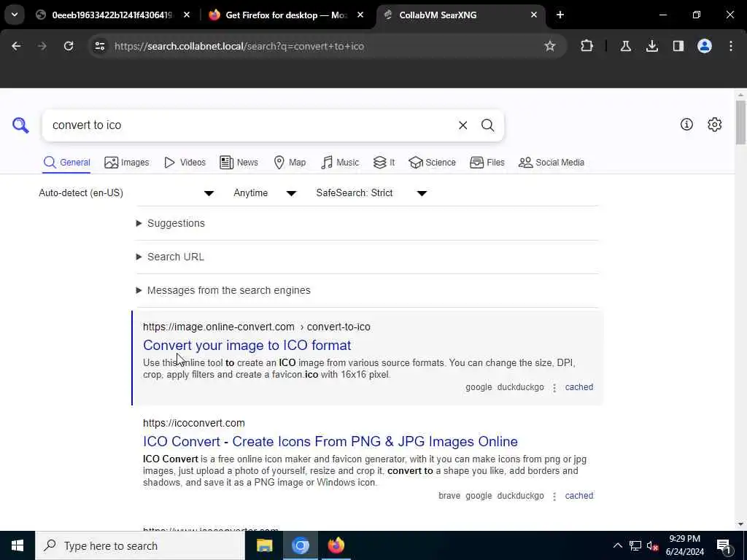Select the Social Media search category
Viewport: 747px width, 560px height.
[x=551, y=163]
